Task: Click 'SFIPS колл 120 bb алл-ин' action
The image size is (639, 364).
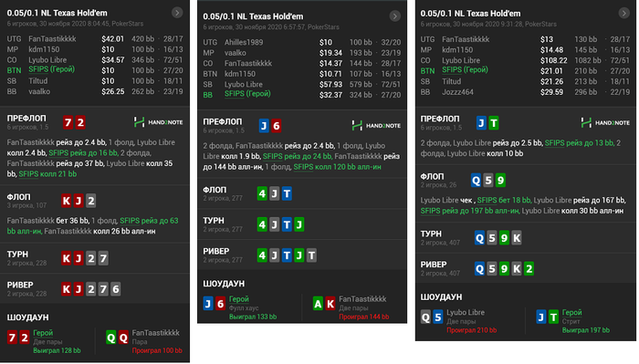Action: point(338,167)
